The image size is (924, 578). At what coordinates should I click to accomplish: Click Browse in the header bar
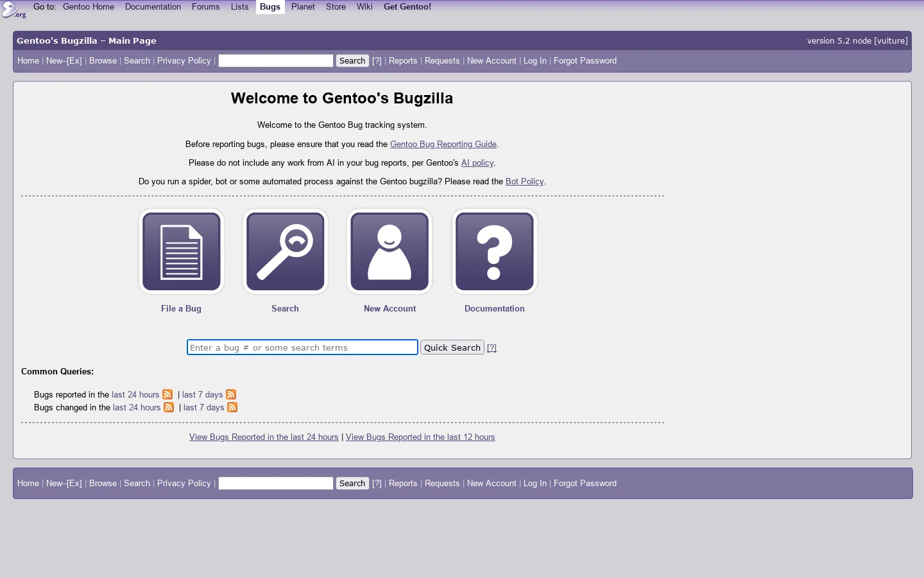(x=103, y=61)
